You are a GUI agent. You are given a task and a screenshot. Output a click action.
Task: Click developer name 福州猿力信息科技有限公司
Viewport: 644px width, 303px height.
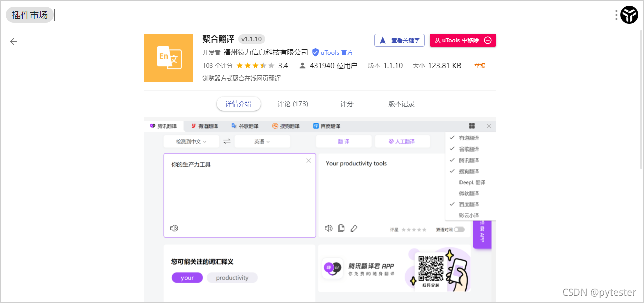(266, 52)
